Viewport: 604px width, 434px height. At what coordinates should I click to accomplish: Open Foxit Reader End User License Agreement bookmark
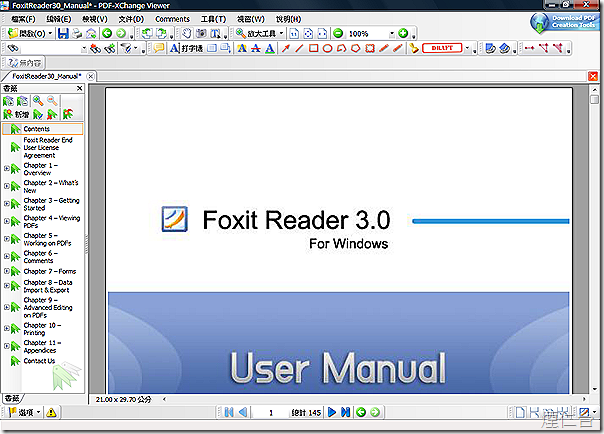tap(48, 147)
